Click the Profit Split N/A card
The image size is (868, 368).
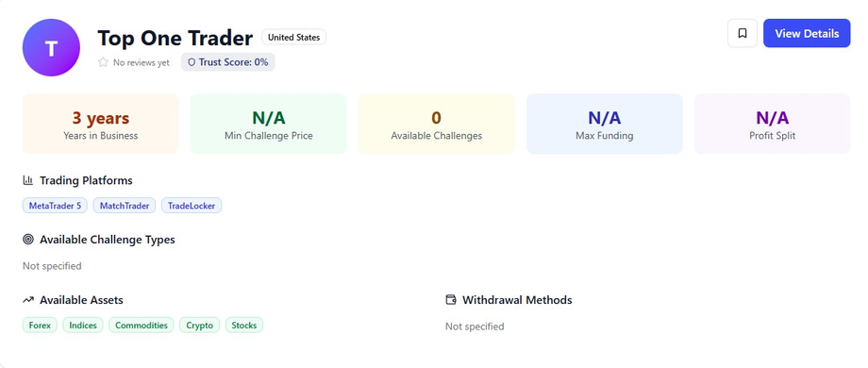click(x=772, y=124)
